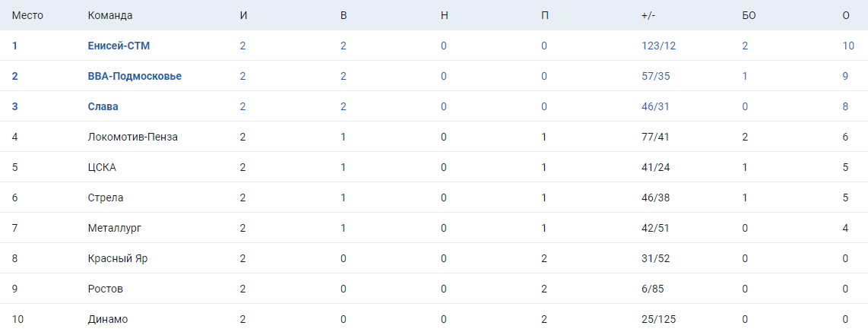The image size is (868, 335).
Task: Click the 123/12 score for Енисей-СТМ
Action: 658,46
